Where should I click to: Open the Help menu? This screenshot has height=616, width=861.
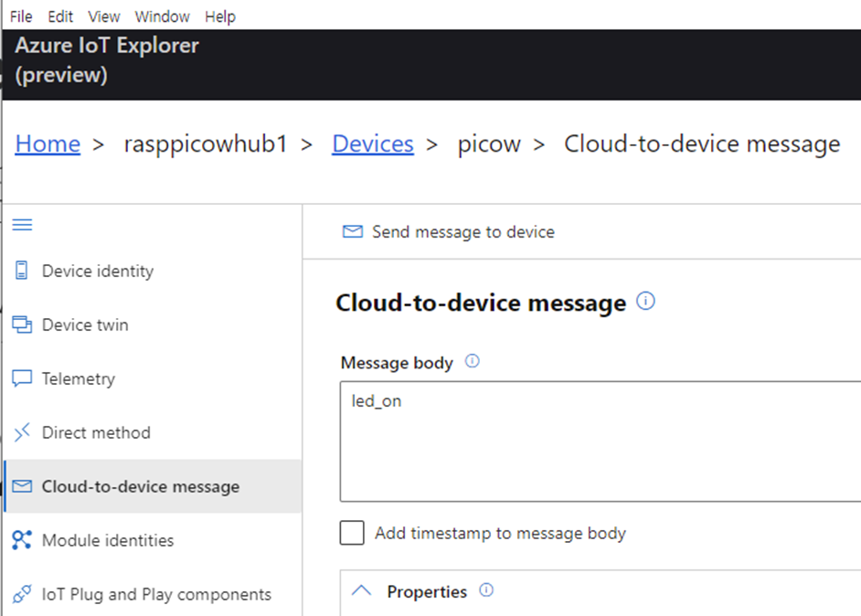(219, 16)
